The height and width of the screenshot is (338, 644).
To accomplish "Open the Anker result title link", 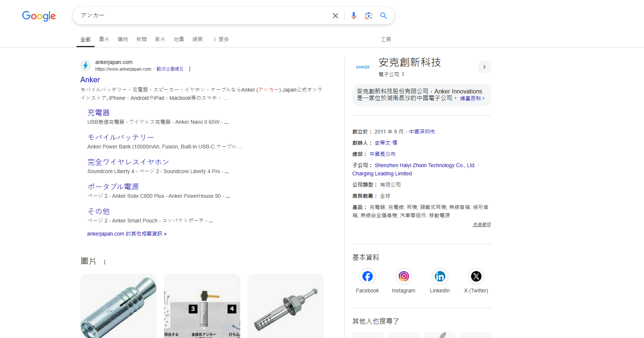I will (90, 80).
